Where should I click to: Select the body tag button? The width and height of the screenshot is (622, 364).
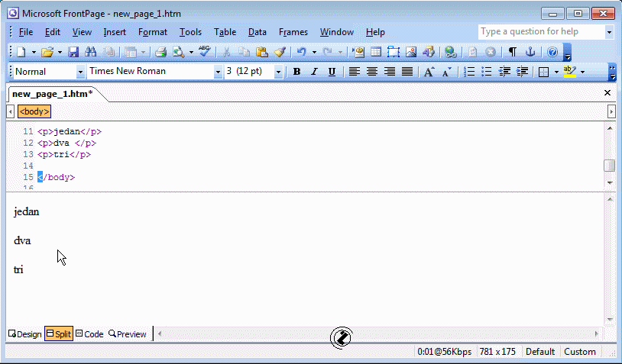point(34,111)
